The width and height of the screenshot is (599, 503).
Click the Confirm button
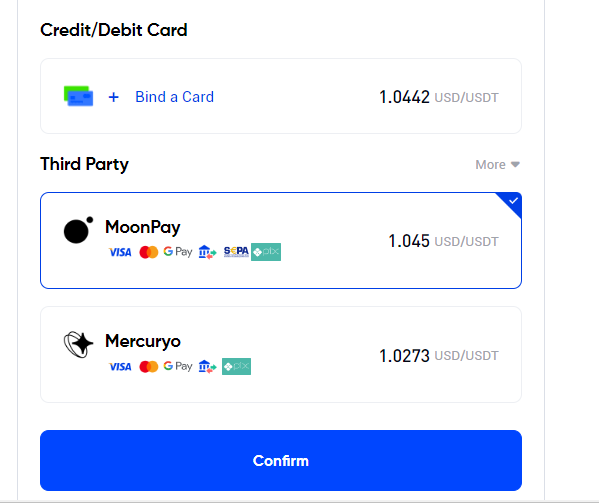[281, 461]
